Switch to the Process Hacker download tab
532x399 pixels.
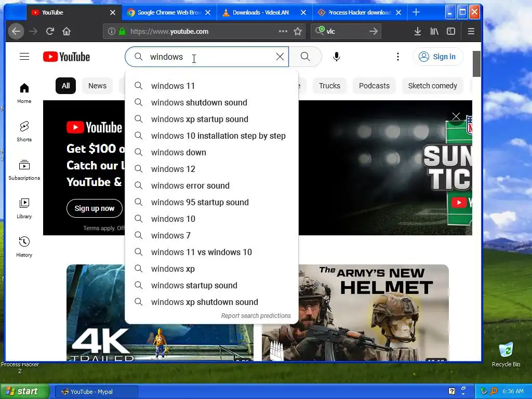pos(360,12)
